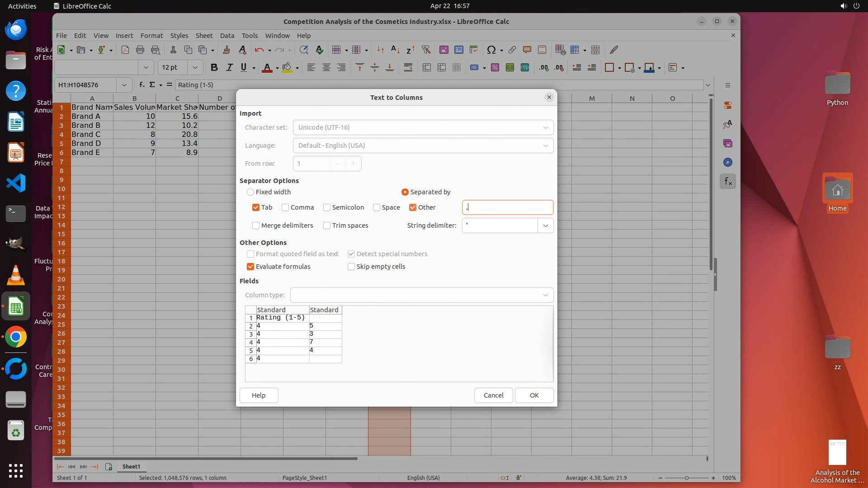Click the zoom slider in the status bar
This screenshot has width=868, height=488.
(686, 478)
